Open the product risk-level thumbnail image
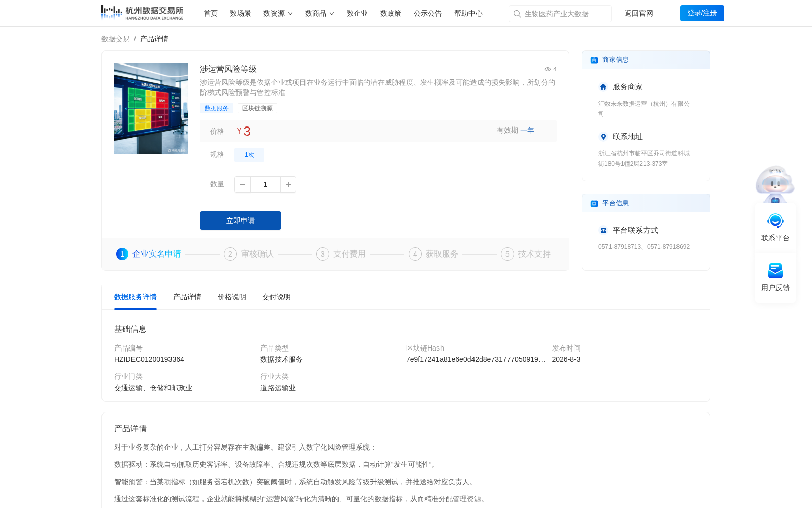The width and height of the screenshot is (812, 508). point(151,109)
